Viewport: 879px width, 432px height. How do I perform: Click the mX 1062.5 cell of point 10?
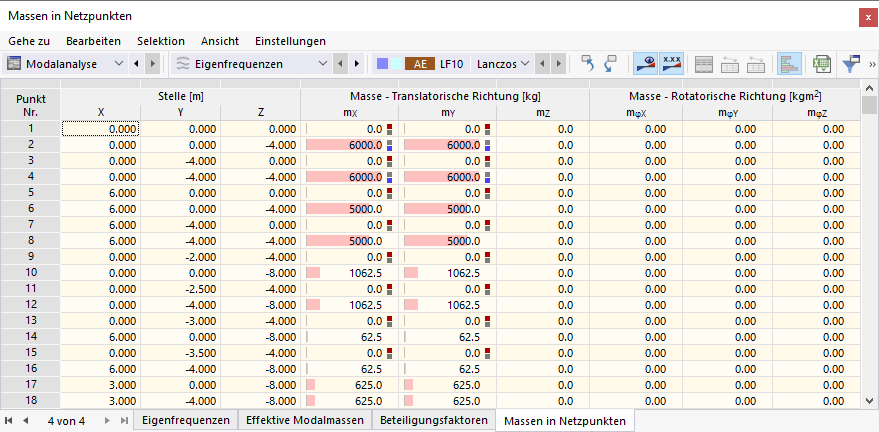click(349, 274)
